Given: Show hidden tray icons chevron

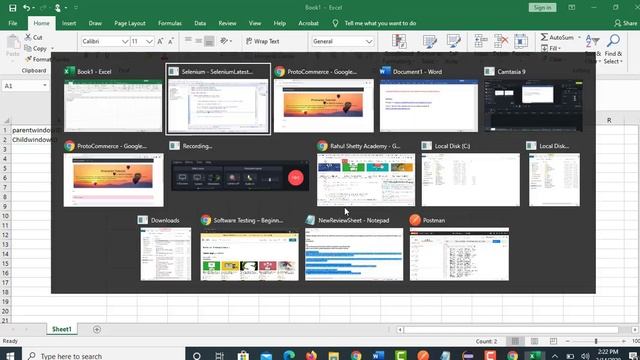Looking at the screenshot, I should coord(554,356).
